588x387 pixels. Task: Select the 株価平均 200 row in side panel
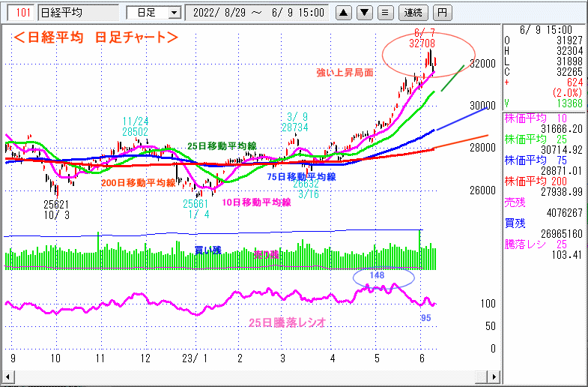pos(543,181)
